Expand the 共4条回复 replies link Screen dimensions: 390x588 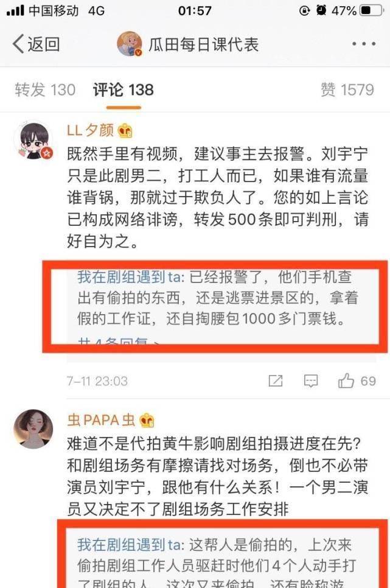[118, 342]
